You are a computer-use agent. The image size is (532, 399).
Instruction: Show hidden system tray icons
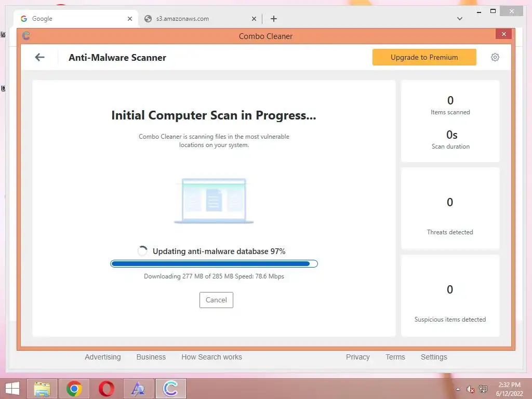coord(458,389)
